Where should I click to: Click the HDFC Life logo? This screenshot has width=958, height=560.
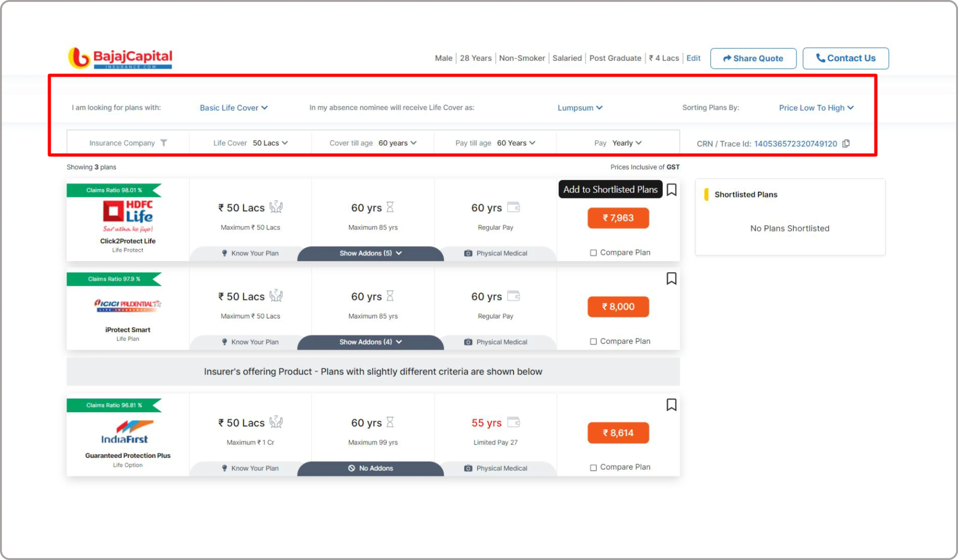tap(128, 216)
